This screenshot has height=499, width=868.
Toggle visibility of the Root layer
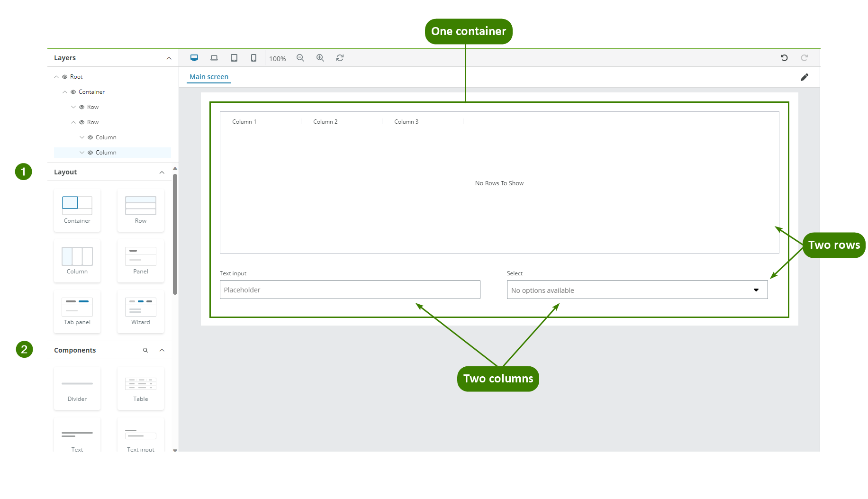64,76
